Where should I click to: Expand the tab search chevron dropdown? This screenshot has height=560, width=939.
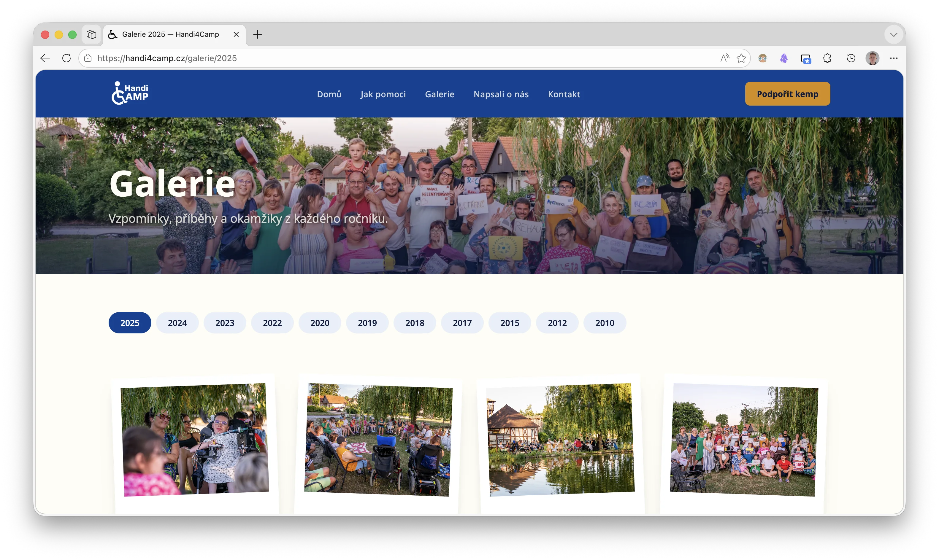(893, 35)
